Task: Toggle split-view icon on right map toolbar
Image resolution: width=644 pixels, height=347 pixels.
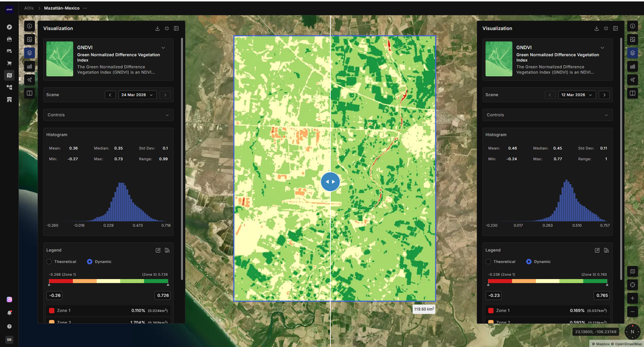Action: pos(633,93)
